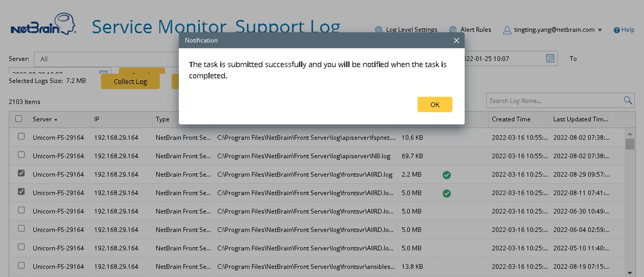Close the Notification dialog with X
This screenshot has height=277, width=644.
click(456, 40)
